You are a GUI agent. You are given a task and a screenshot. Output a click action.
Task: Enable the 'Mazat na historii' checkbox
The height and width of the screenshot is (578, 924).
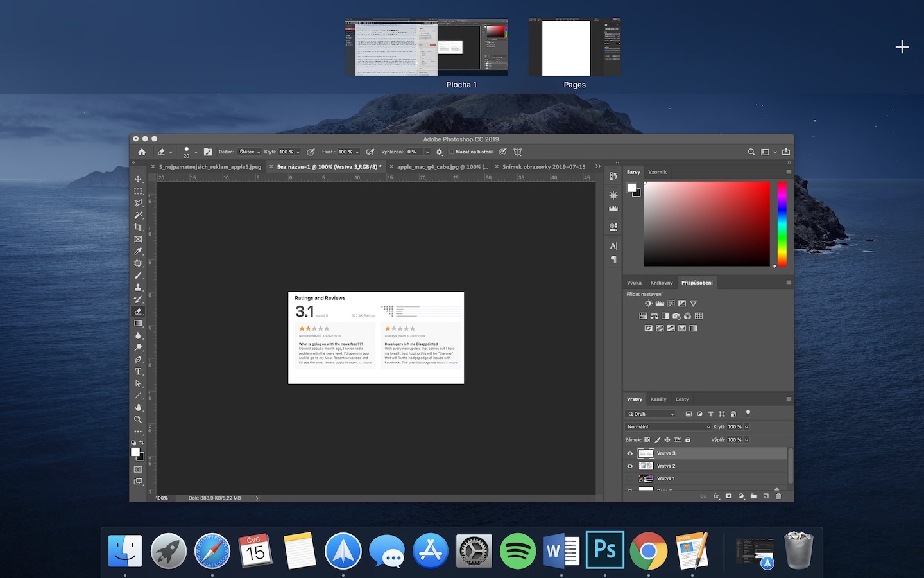[452, 152]
